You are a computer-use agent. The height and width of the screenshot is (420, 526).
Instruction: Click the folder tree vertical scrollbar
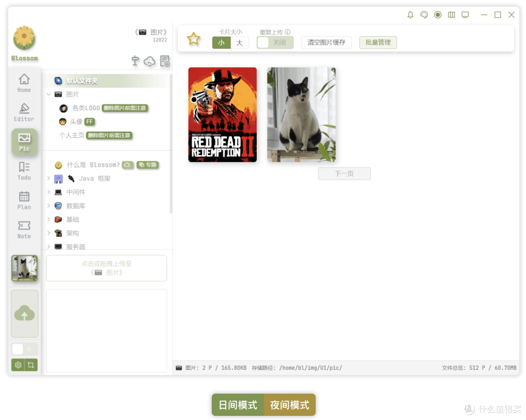pos(171,144)
